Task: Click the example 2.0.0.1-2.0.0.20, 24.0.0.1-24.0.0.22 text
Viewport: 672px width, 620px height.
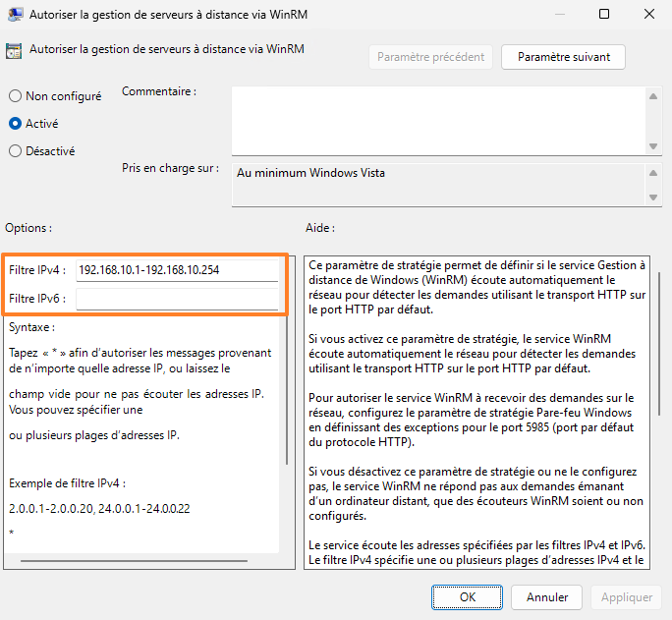Action: tap(99, 509)
